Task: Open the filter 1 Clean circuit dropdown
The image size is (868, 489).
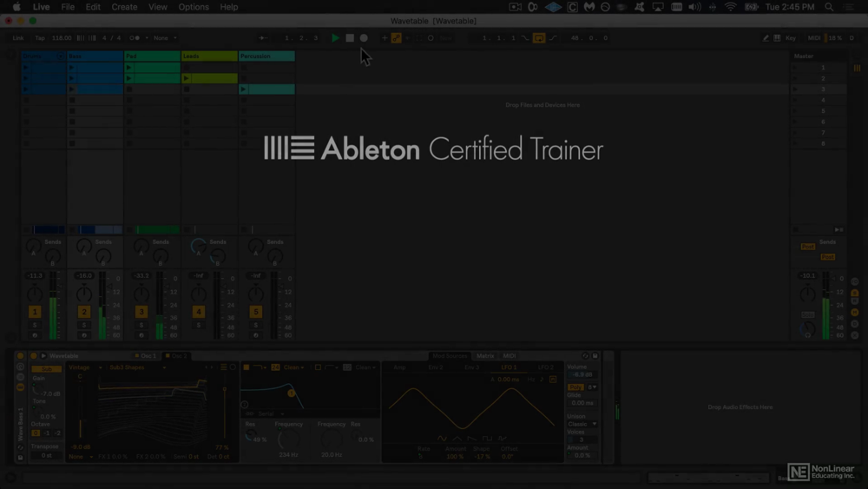Action: 294,367
